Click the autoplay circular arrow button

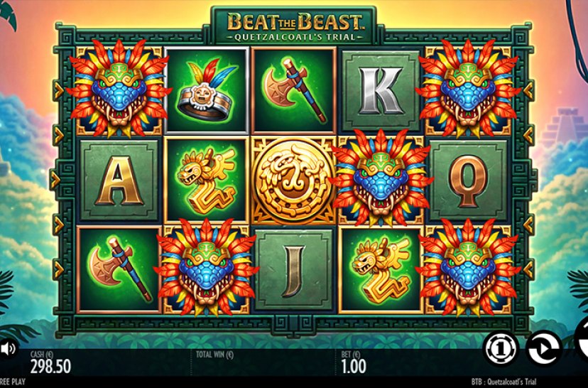coord(543,349)
